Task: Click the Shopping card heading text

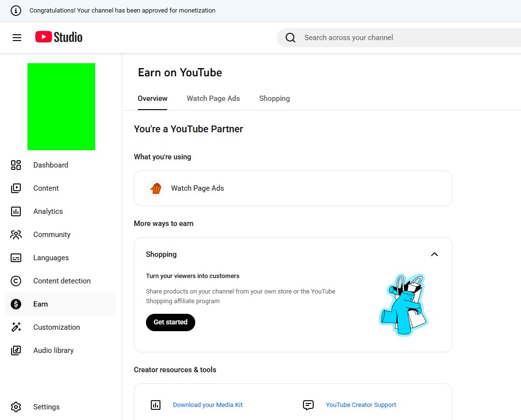Action: (x=161, y=254)
